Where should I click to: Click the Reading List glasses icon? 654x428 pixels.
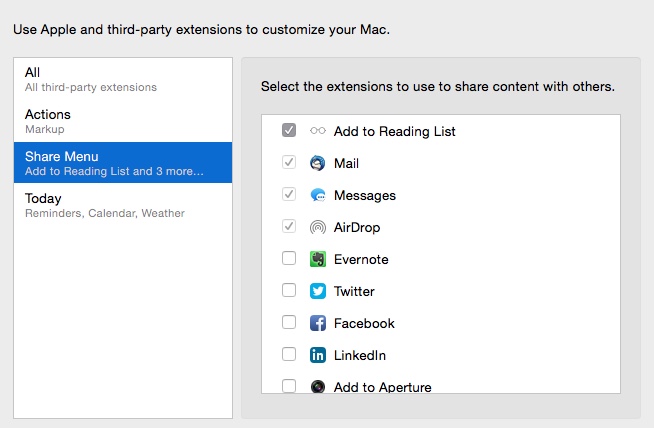[x=317, y=131]
